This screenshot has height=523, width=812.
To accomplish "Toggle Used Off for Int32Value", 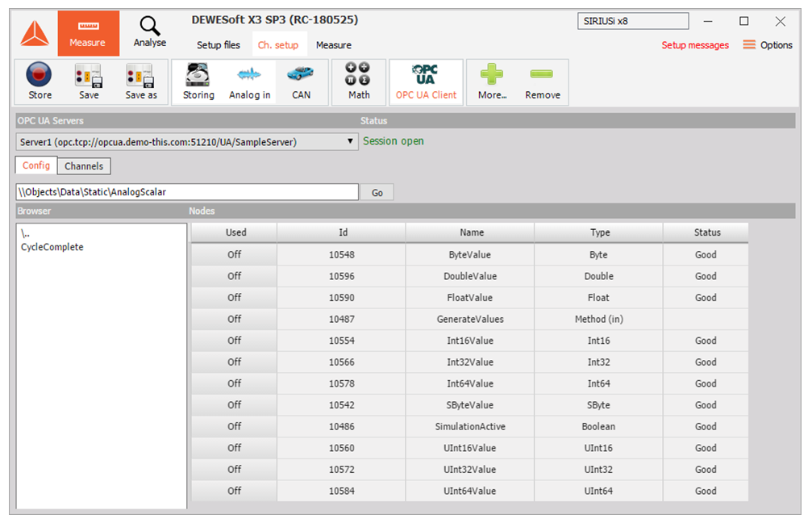I will pos(234,362).
